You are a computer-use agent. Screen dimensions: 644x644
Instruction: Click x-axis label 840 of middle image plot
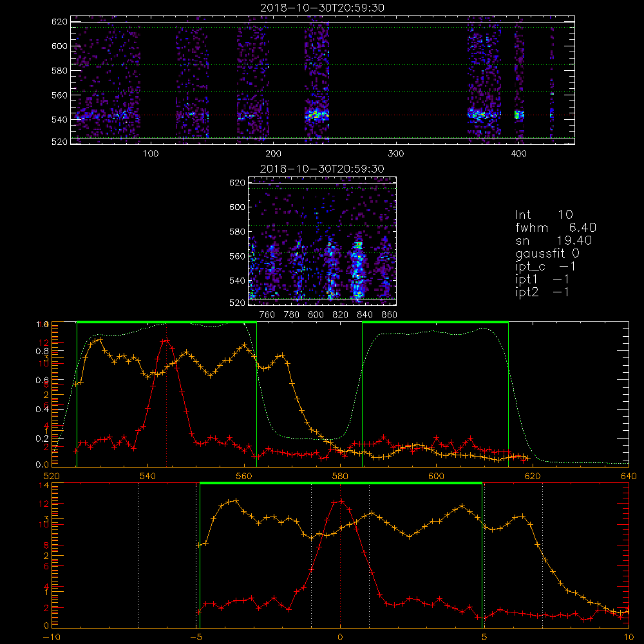pos(365,315)
